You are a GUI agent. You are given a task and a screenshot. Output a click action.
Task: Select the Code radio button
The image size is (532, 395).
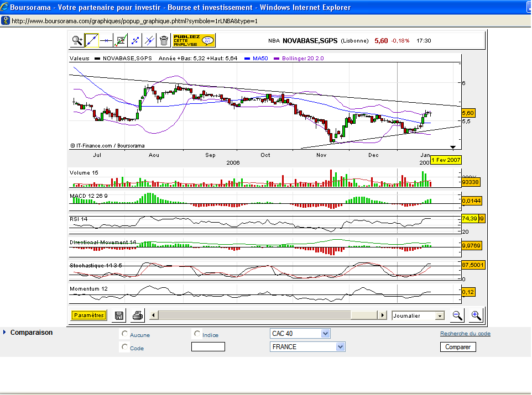124,347
